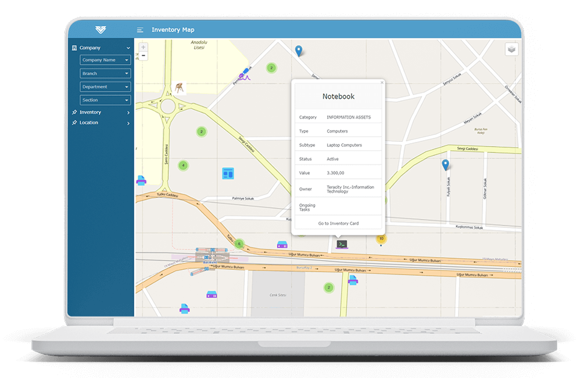The width and height of the screenshot is (588, 378).
Task: Open the map layers control
Action: pos(511,49)
